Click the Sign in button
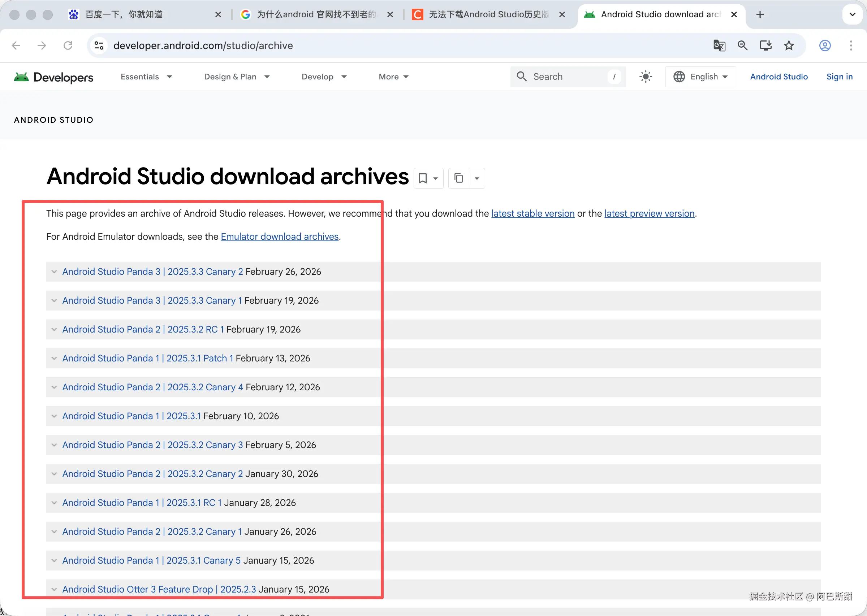The height and width of the screenshot is (616, 867). [839, 77]
